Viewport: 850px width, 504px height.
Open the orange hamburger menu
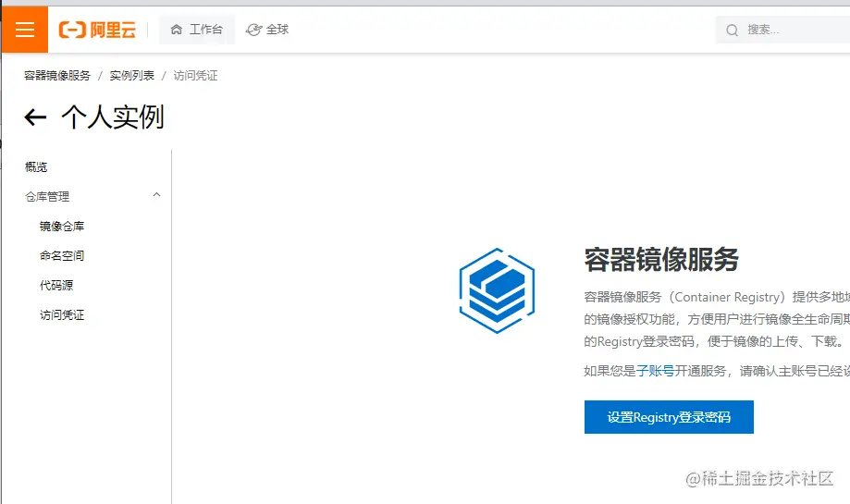[x=25, y=30]
